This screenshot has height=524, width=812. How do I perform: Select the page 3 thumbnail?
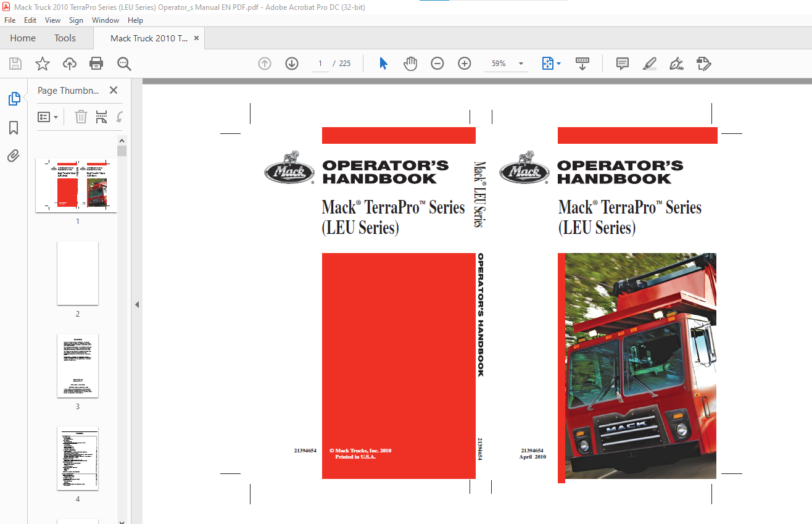[x=78, y=366]
